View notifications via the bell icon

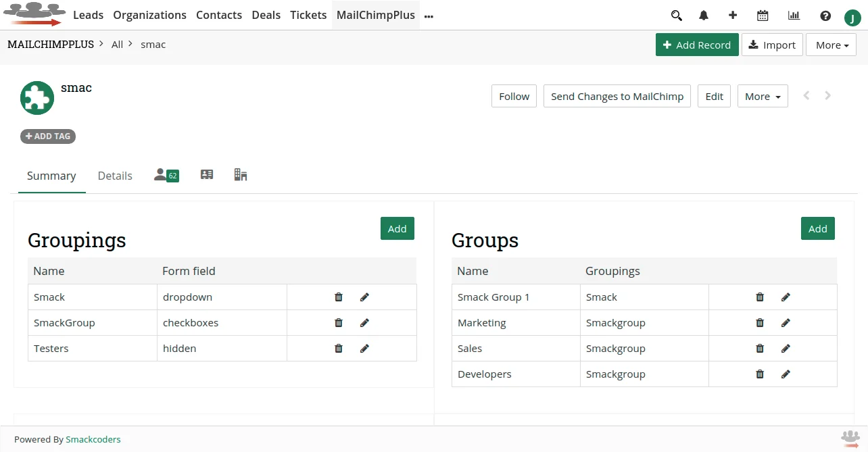[703, 15]
